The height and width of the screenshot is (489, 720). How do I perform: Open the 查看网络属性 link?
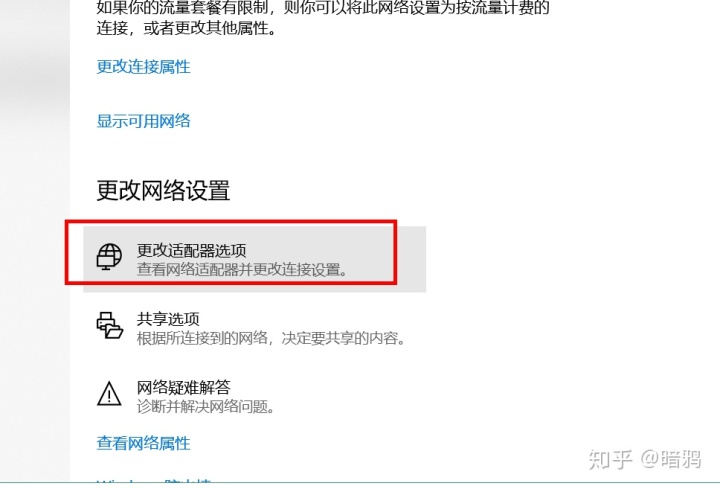(x=143, y=443)
